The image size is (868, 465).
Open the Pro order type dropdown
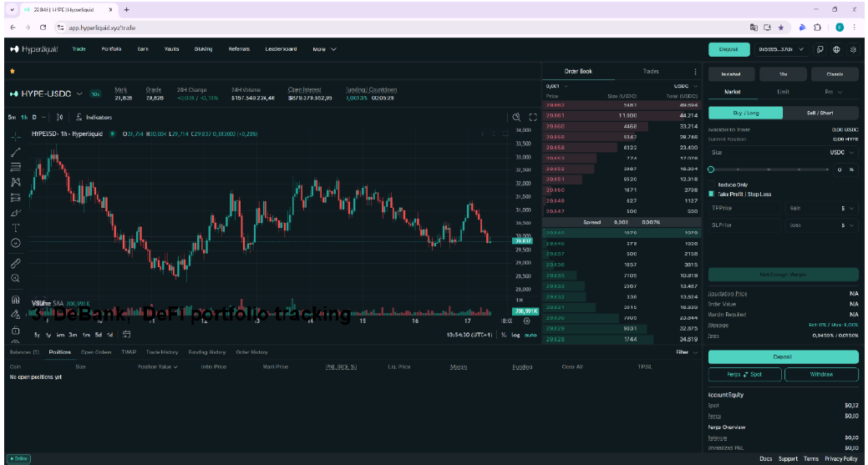point(833,92)
